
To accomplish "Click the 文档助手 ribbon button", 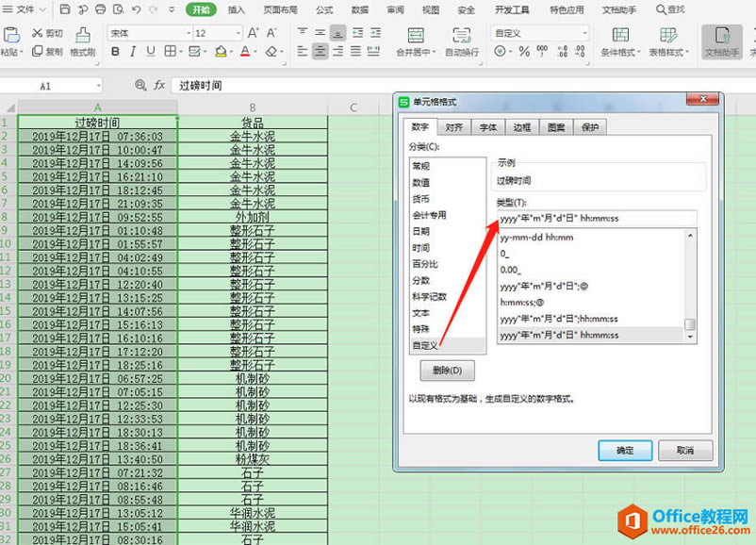I will pos(722,42).
